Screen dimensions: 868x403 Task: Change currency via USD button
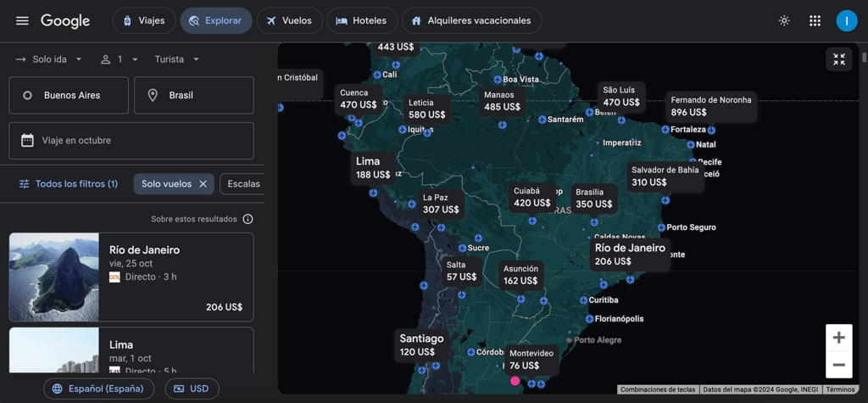(192, 389)
